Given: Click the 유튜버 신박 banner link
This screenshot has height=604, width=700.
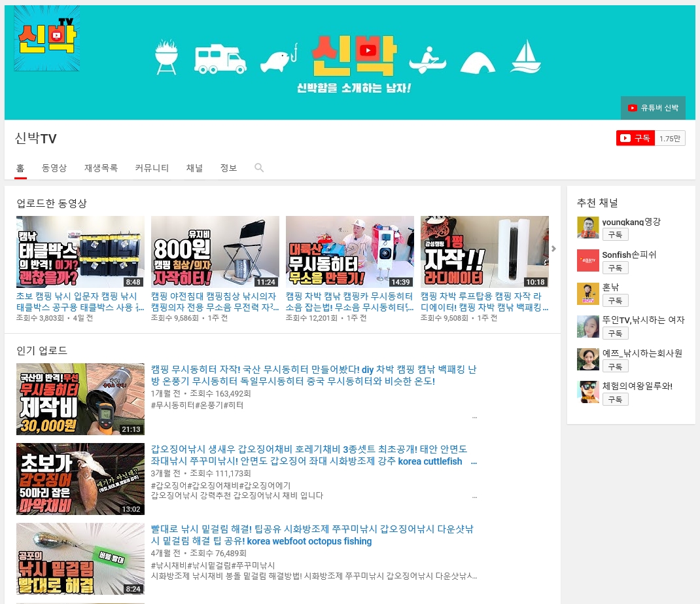Looking at the screenshot, I should (653, 108).
